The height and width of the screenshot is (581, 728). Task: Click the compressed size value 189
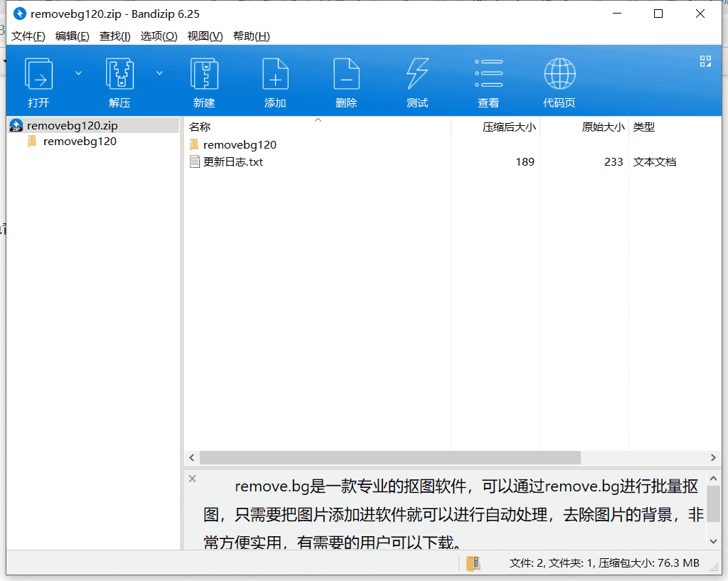pos(525,161)
